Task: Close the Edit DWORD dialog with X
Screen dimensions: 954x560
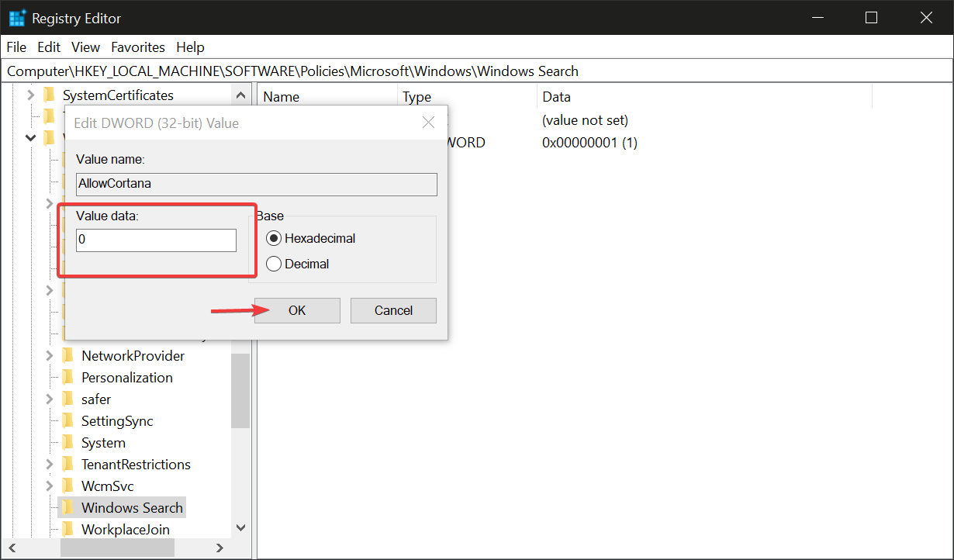Action: point(427,123)
